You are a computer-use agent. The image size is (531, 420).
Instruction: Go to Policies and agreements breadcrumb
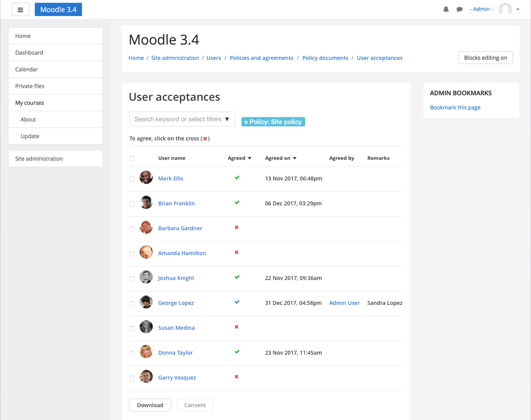tap(262, 58)
